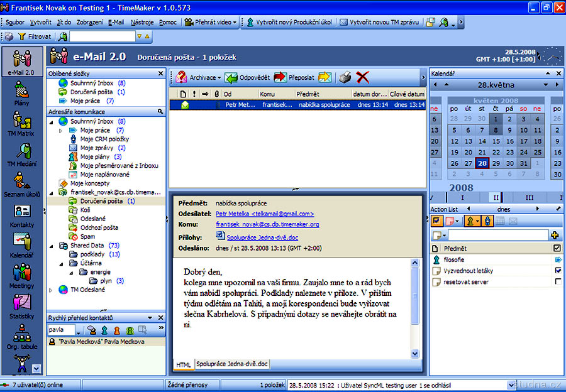566x392 pixels.
Task: Click quarter III on year timeline
Action: click(529, 198)
